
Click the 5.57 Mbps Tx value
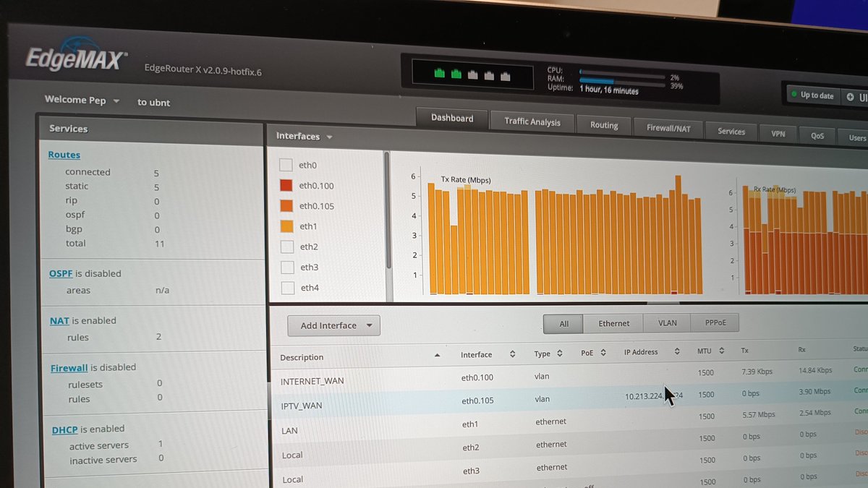(758, 415)
